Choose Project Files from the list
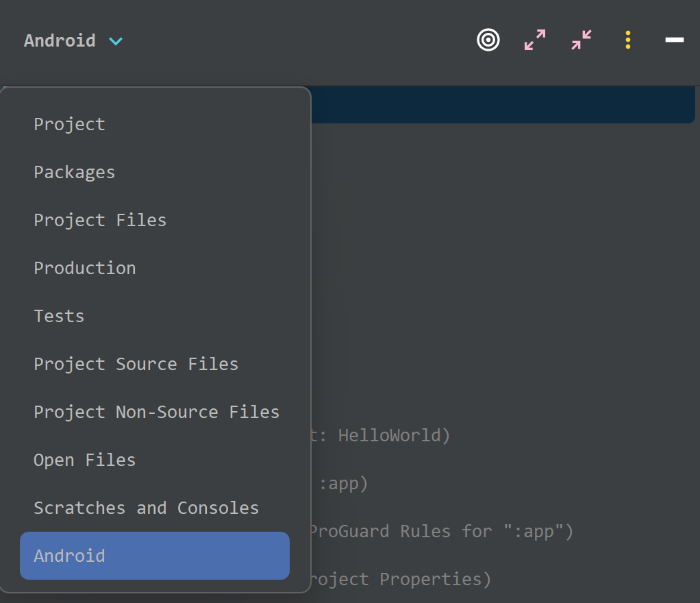 (100, 220)
